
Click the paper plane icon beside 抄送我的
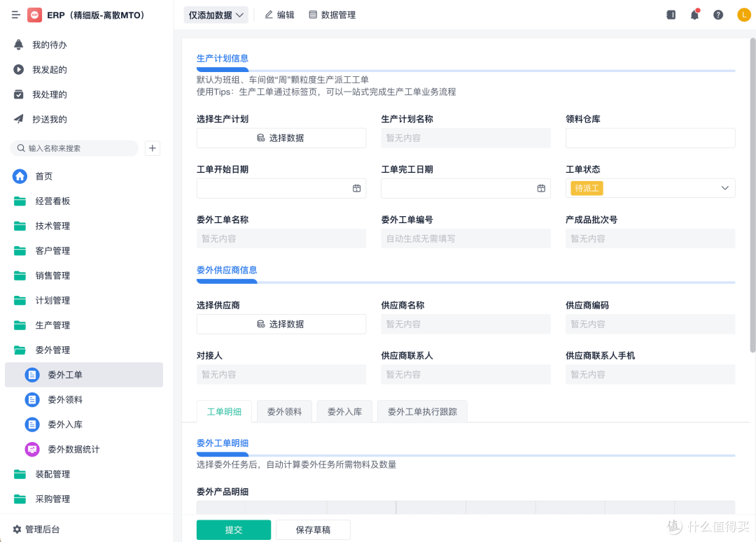(x=18, y=119)
